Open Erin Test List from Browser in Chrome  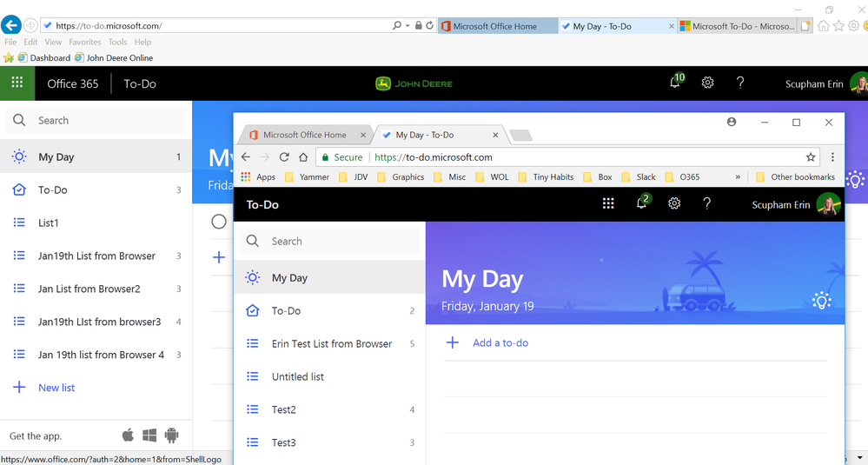pos(330,343)
